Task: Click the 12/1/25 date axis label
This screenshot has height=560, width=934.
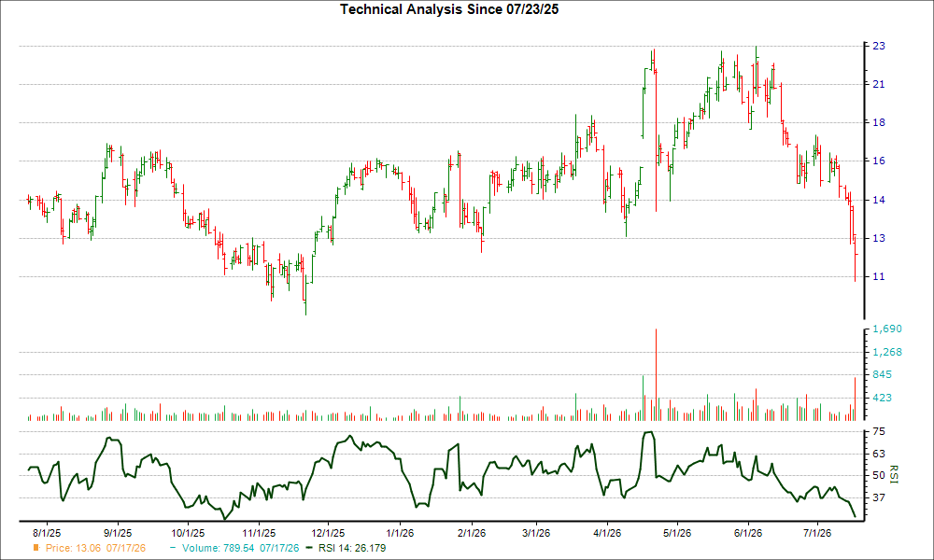Action: pyautogui.click(x=328, y=533)
